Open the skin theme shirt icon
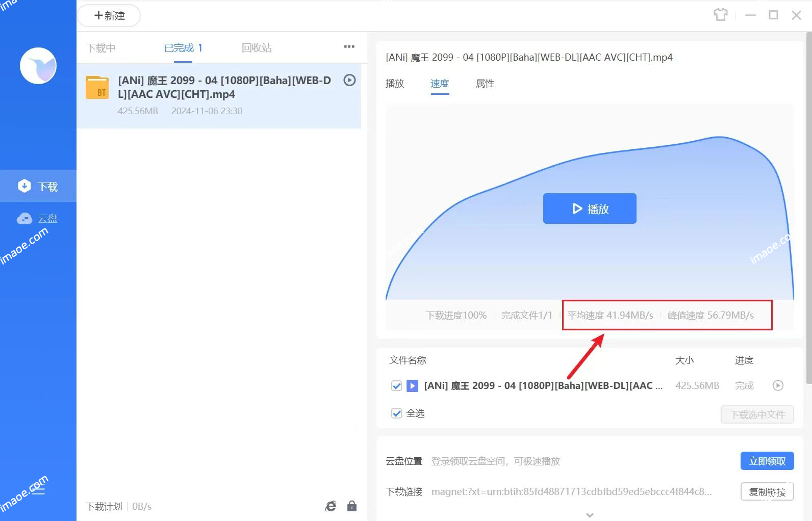This screenshot has width=812, height=521. pyautogui.click(x=720, y=15)
